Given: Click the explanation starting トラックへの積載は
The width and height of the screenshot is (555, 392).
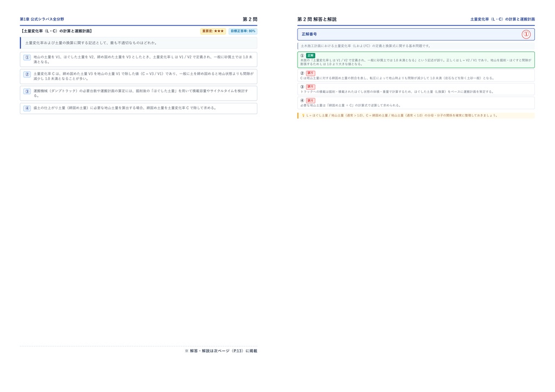Looking at the screenshot, I should [x=397, y=92].
